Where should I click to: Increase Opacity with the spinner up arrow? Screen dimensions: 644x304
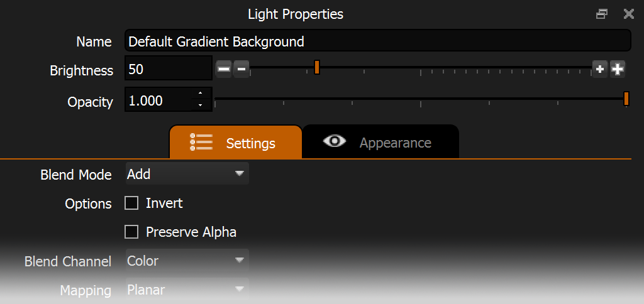click(200, 94)
